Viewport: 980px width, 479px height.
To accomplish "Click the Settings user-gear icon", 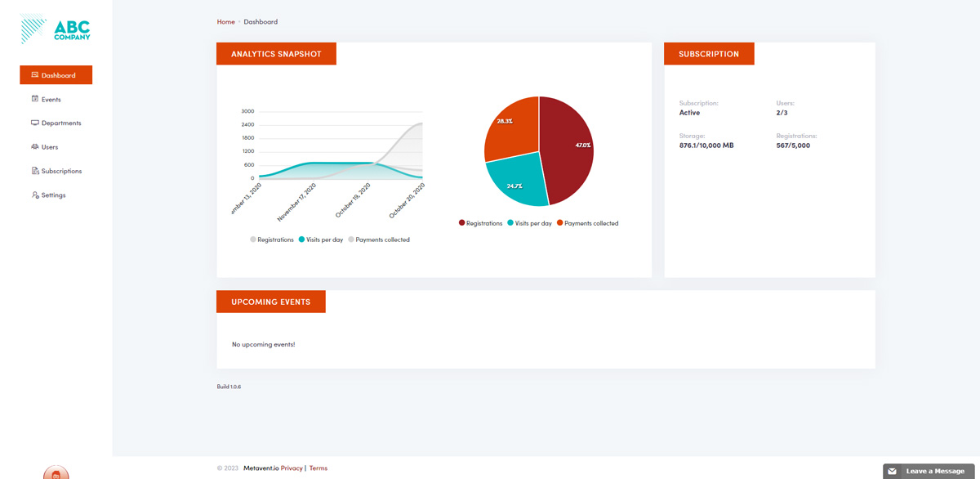I will 35,195.
